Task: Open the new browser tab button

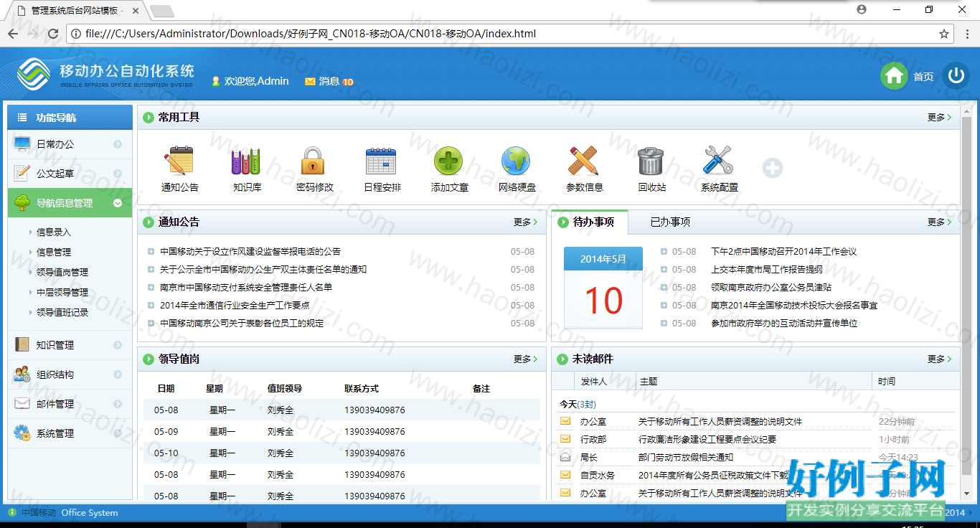Action: [x=161, y=11]
